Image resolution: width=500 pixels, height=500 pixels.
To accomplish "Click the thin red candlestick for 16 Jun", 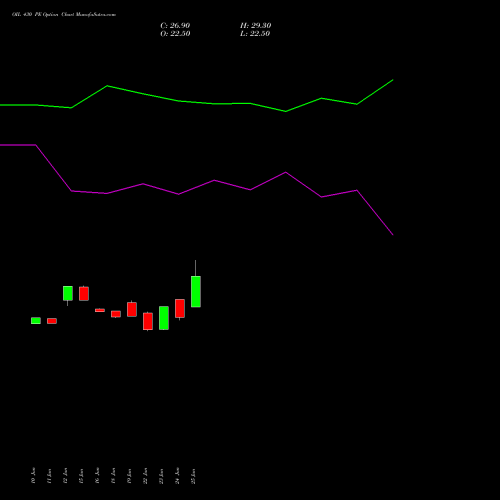I will [100, 310].
